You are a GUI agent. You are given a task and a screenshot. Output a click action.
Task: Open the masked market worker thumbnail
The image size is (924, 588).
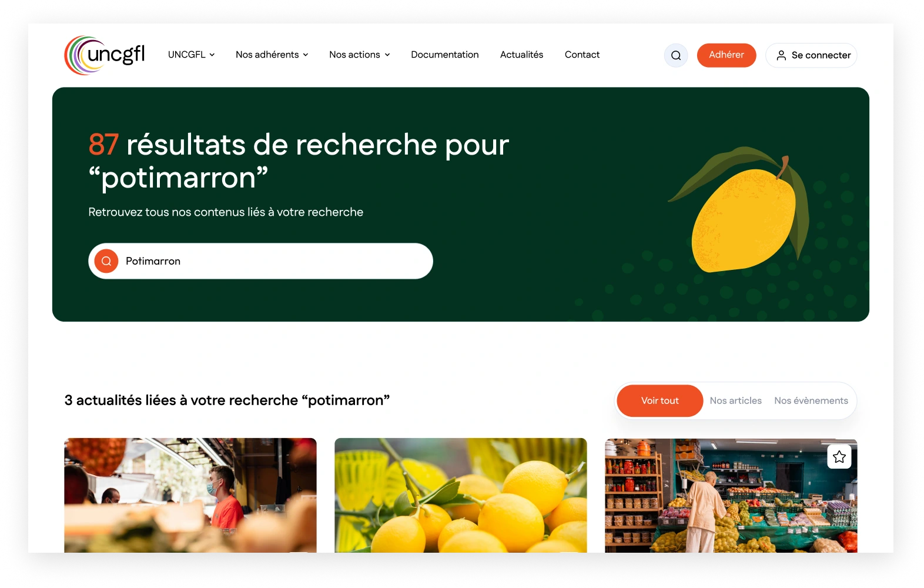click(190, 495)
